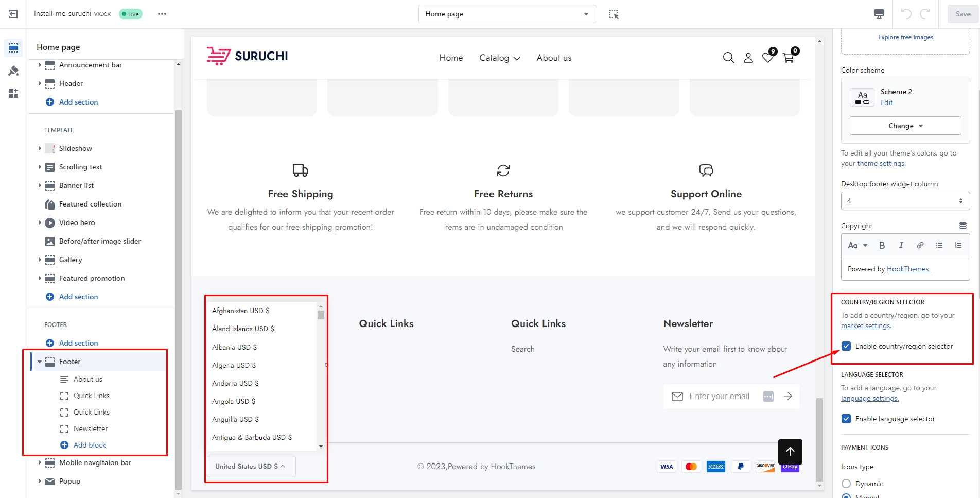This screenshot has height=498, width=980.
Task: Click the shopping cart icon
Action: pos(788,58)
